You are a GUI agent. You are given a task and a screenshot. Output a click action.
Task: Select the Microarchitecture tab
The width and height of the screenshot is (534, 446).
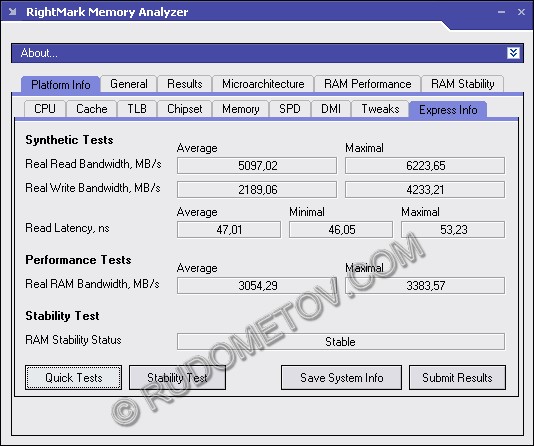pos(263,84)
